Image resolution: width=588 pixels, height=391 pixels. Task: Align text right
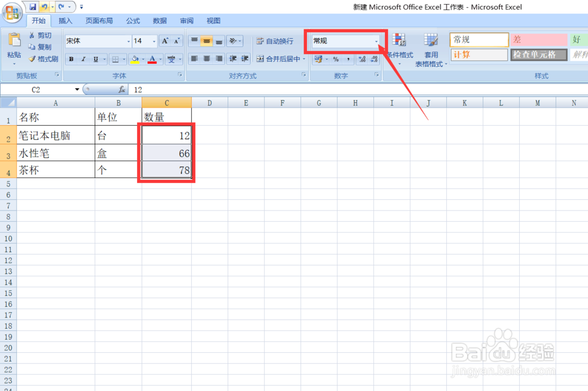[219, 58]
